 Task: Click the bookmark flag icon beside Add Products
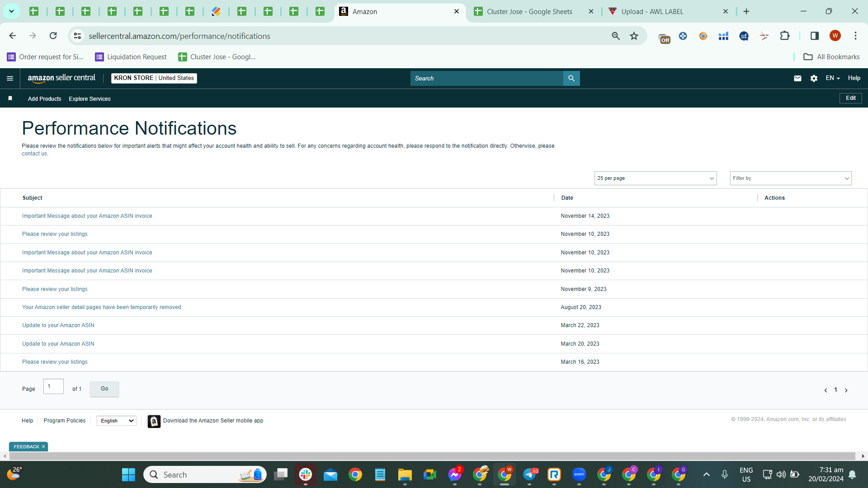tap(10, 99)
